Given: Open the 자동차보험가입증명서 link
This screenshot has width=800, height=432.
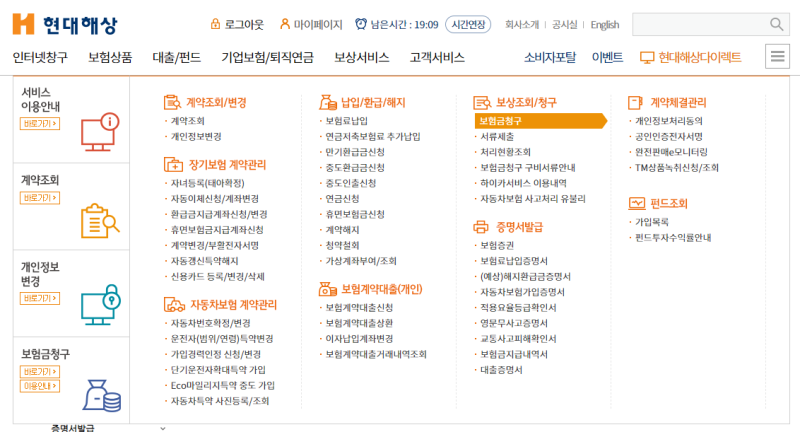Looking at the screenshot, I should (522, 292).
